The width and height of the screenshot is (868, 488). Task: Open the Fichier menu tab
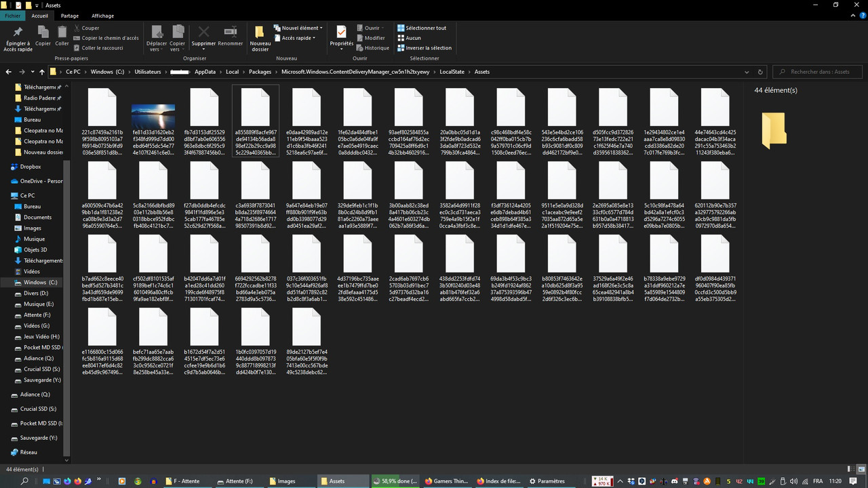click(x=12, y=16)
